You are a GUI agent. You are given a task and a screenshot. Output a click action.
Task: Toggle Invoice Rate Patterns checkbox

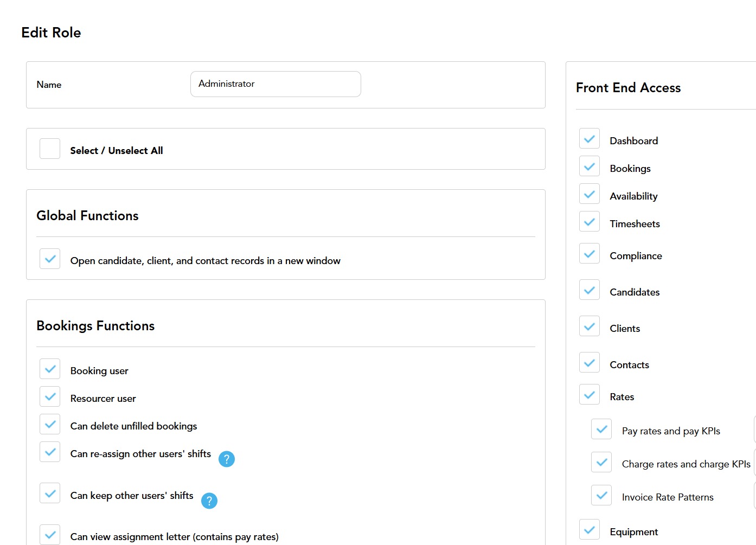pyautogui.click(x=601, y=496)
